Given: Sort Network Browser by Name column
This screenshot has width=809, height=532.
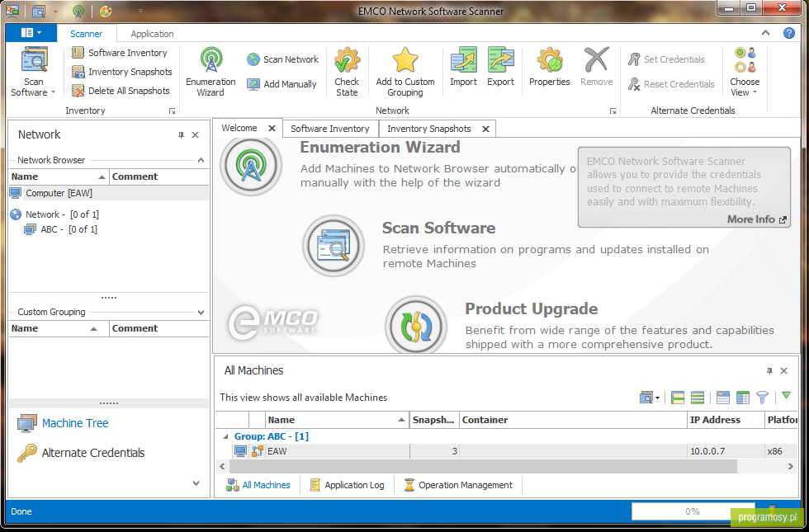Looking at the screenshot, I should (x=59, y=177).
